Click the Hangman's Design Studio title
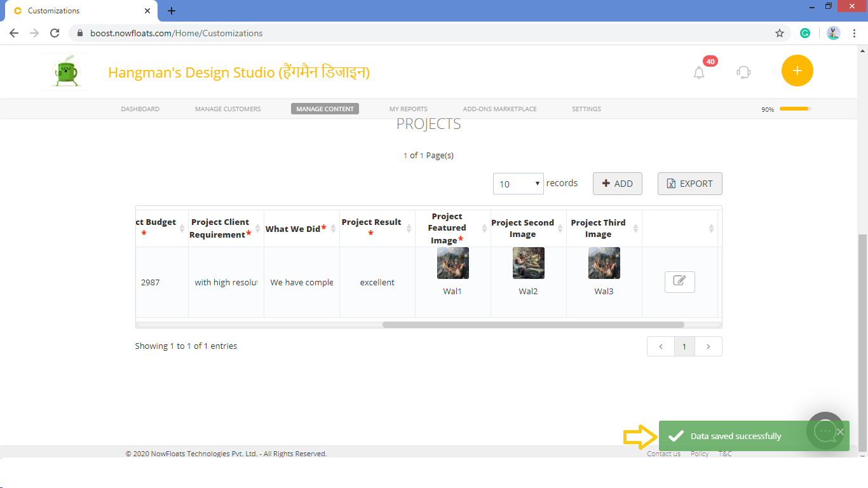The image size is (868, 488). 239,72
